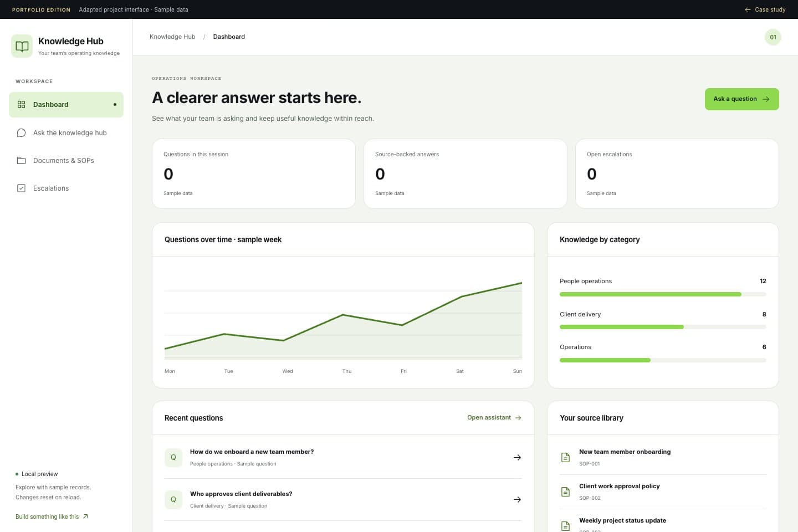The height and width of the screenshot is (532, 798).
Task: Open Ask the knowledge hub in sidebar
Action: tap(66, 133)
